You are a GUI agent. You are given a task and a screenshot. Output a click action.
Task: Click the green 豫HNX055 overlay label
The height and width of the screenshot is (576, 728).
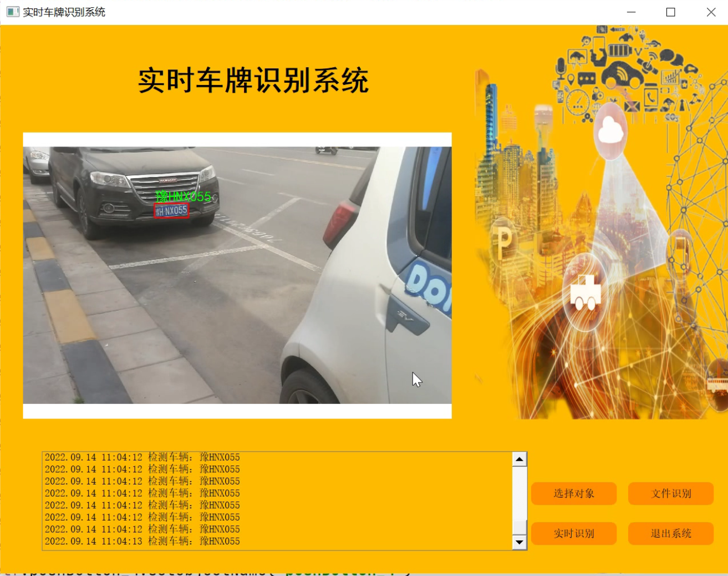184,196
